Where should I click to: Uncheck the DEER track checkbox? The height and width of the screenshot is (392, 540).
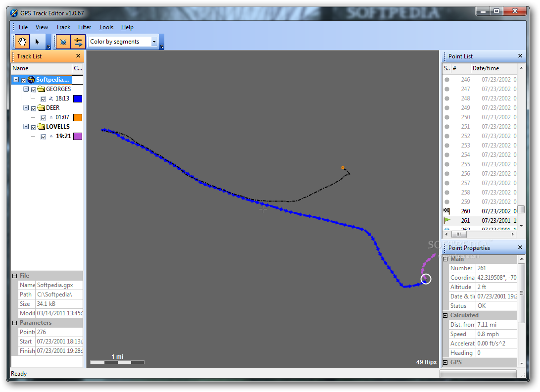pyautogui.click(x=33, y=108)
